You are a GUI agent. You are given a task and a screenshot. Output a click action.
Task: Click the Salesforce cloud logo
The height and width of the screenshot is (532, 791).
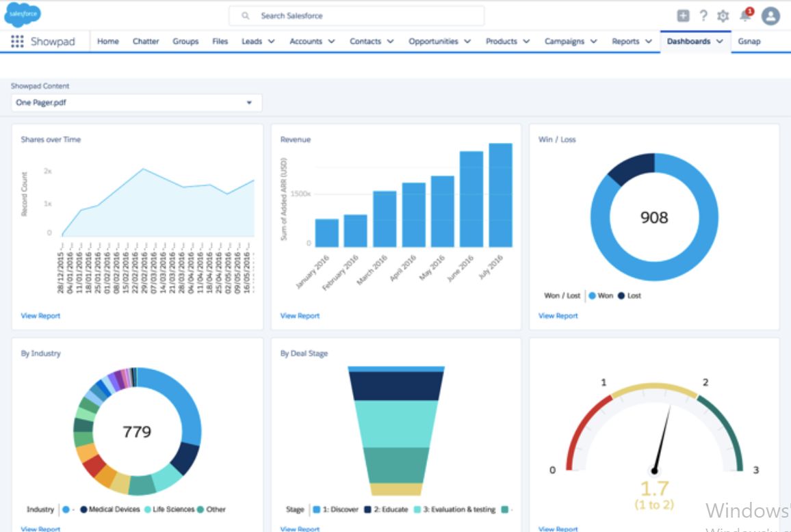point(23,14)
